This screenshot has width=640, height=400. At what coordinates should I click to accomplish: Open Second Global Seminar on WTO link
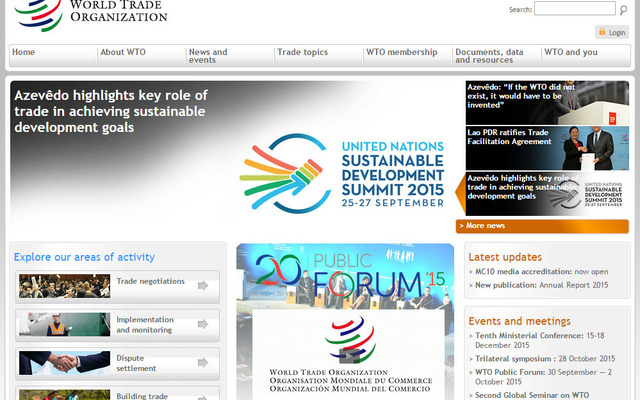point(532,395)
